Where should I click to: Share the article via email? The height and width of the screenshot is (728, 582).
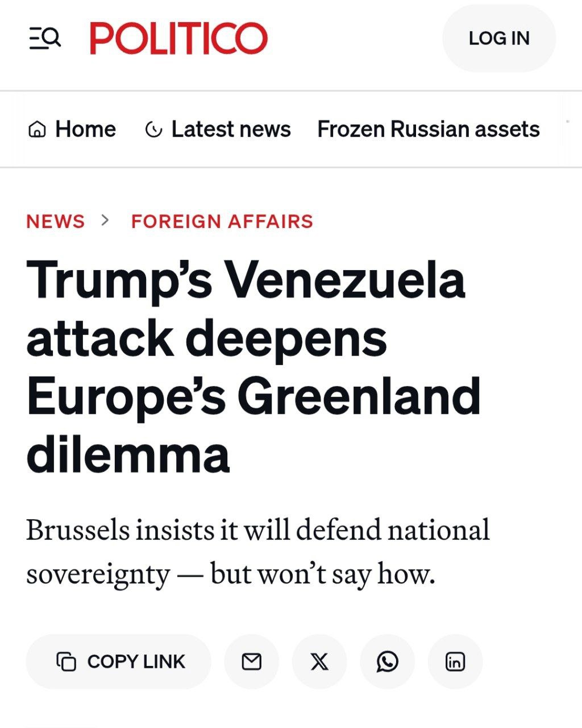tap(251, 661)
